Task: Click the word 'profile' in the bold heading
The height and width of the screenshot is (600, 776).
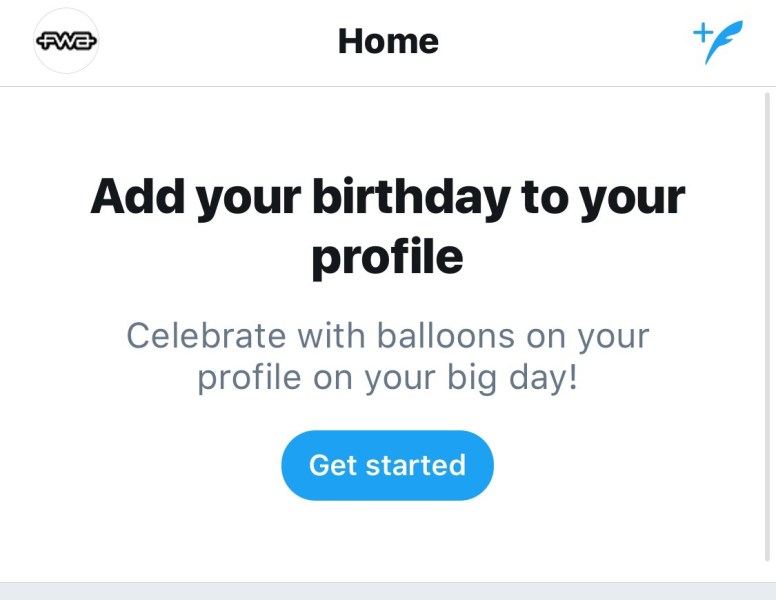Action: click(x=388, y=257)
